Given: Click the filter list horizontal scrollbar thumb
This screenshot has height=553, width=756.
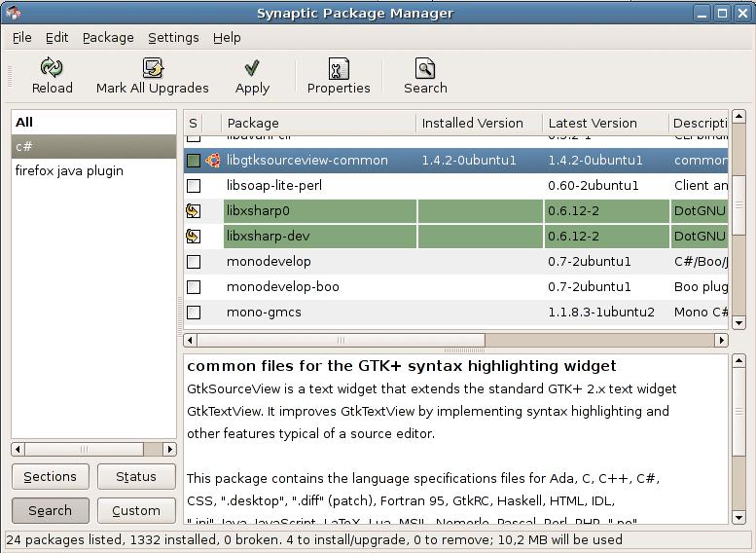Looking at the screenshot, I should point(84,449).
